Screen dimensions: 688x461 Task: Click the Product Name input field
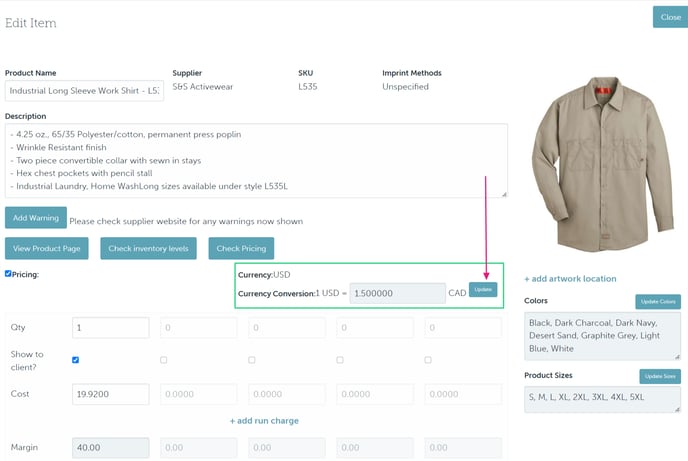point(84,91)
